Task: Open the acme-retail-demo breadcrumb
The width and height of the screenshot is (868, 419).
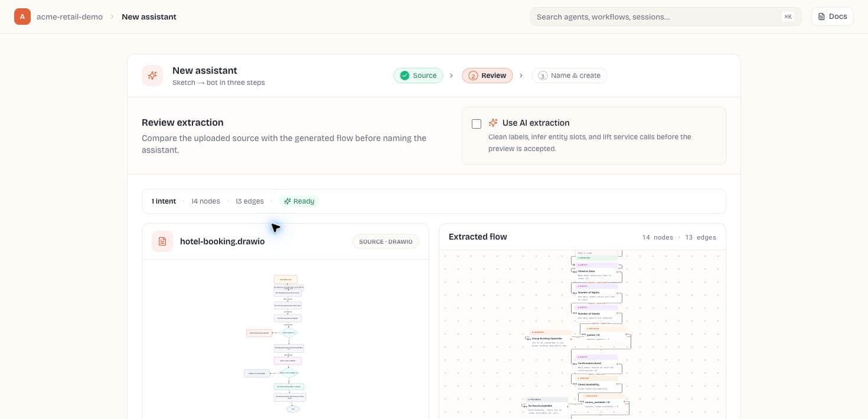Action: coord(70,17)
